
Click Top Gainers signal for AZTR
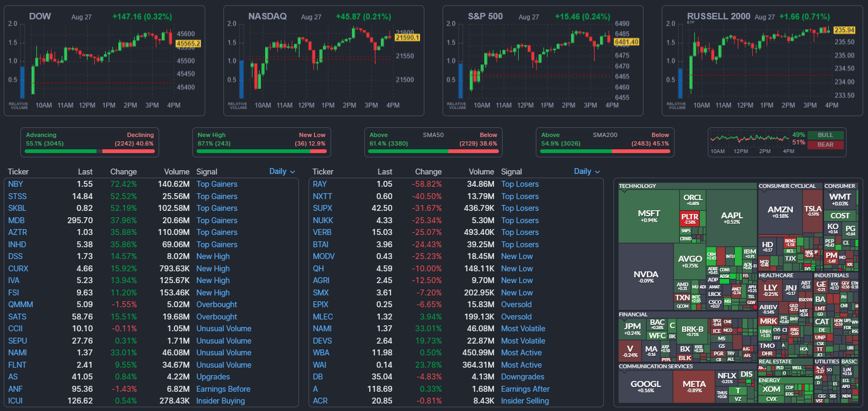pyautogui.click(x=216, y=232)
